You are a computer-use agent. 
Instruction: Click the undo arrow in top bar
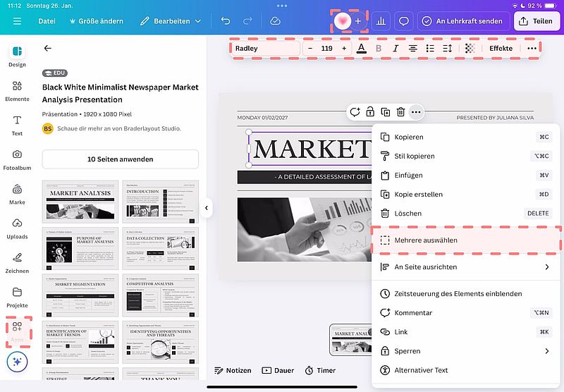click(226, 21)
